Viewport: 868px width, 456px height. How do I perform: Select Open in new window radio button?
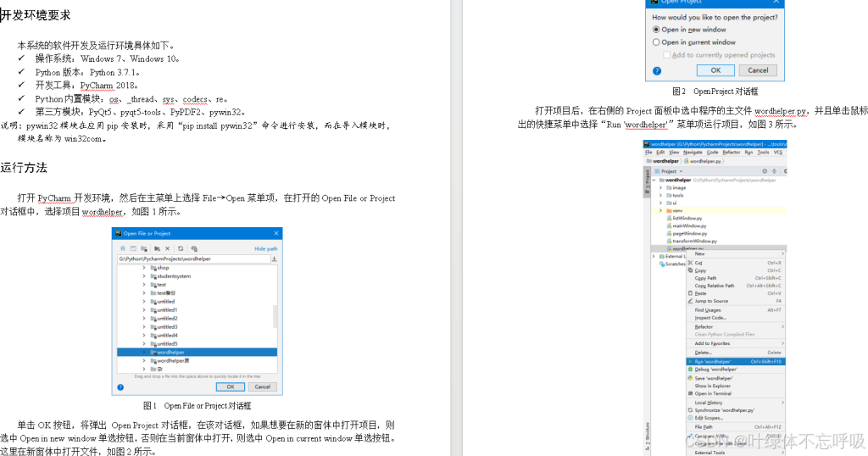656,30
